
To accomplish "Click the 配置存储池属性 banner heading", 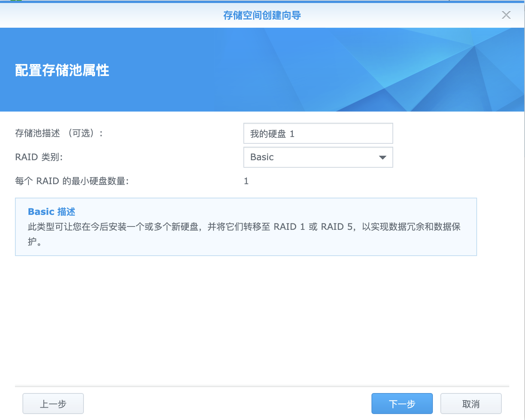I will pos(62,70).
